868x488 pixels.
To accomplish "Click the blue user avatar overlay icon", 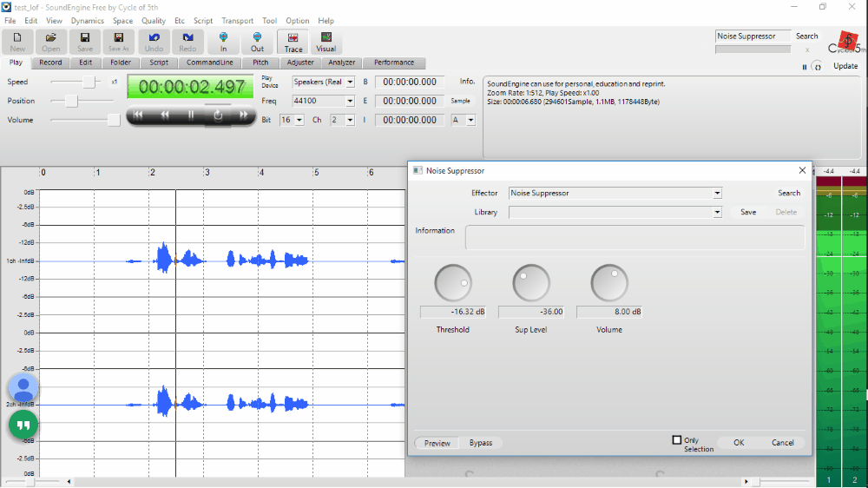I will coord(23,387).
